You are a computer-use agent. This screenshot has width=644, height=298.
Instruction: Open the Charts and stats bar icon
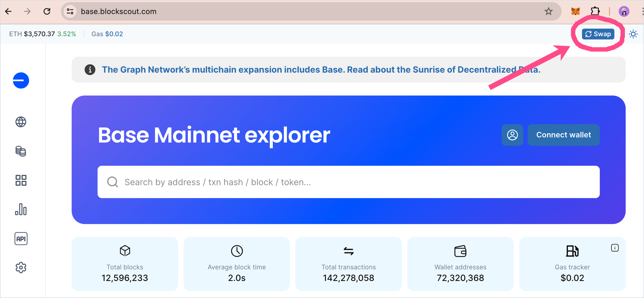(21, 209)
